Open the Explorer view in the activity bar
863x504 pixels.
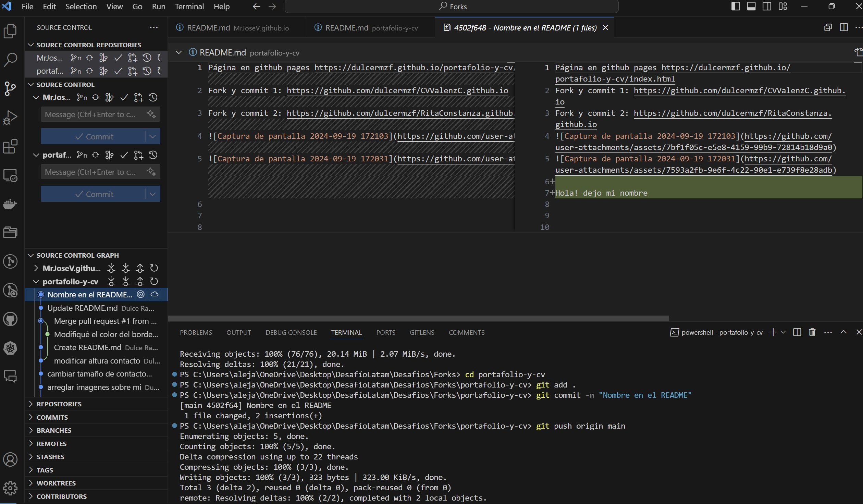[x=10, y=31]
